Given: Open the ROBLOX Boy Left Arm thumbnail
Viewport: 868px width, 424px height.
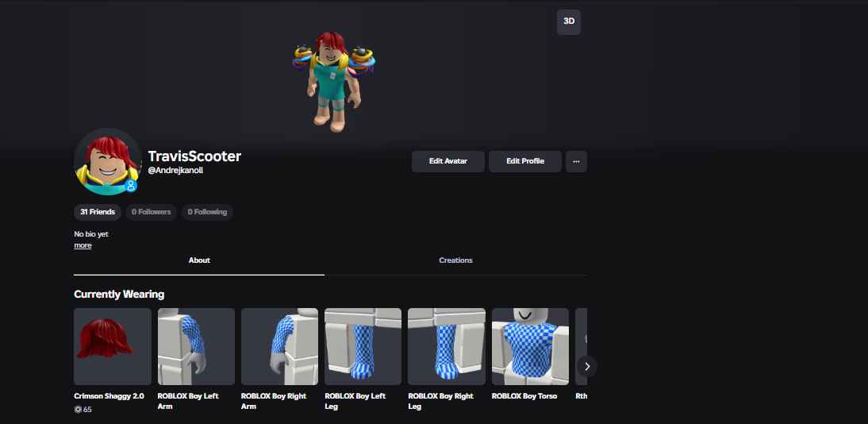Looking at the screenshot, I should click(196, 346).
